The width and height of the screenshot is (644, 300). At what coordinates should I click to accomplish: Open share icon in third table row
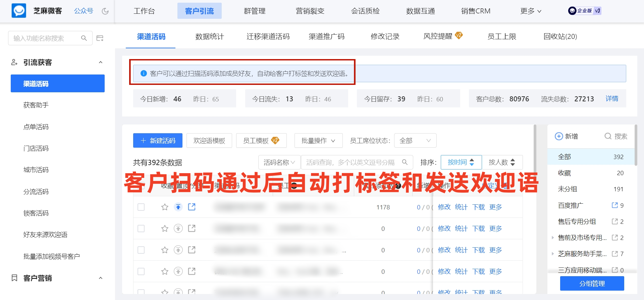(x=192, y=250)
